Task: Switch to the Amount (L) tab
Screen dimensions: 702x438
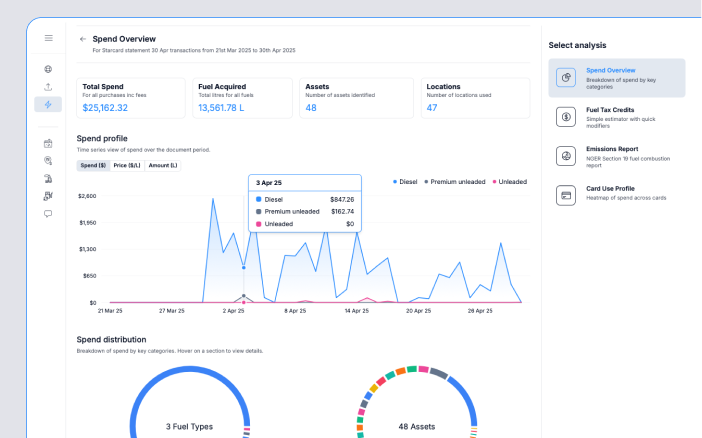Action: pos(162,165)
